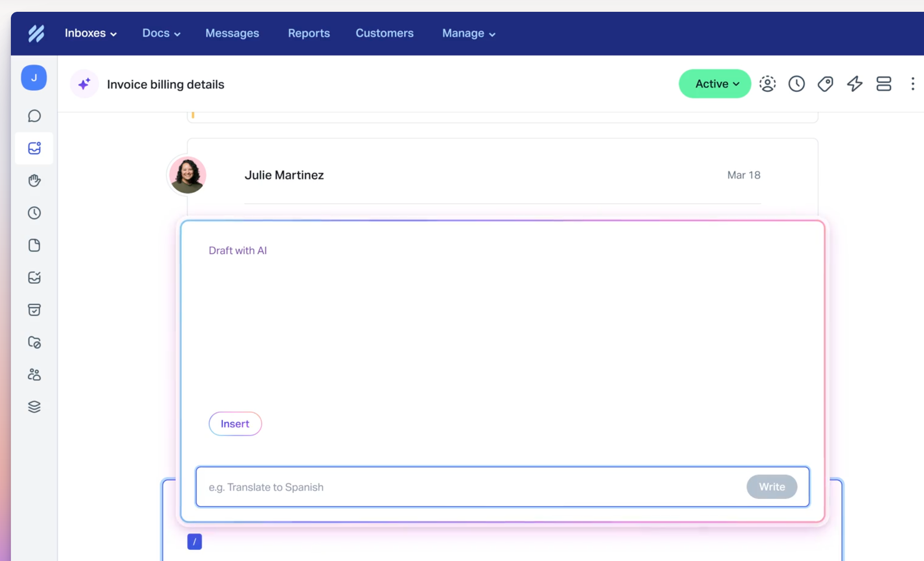Open the raised hand sidebar icon
The height and width of the screenshot is (561, 924).
tap(34, 180)
